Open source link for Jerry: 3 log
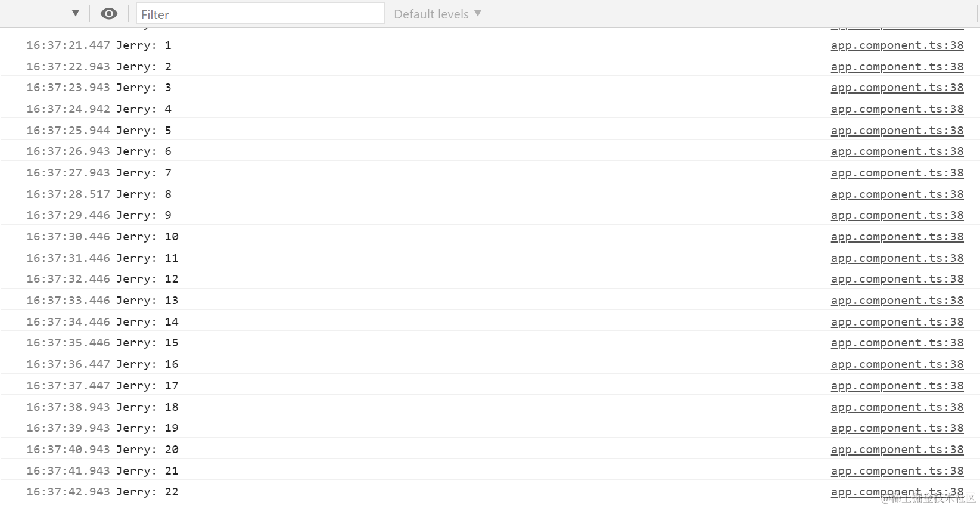Image resolution: width=980 pixels, height=508 pixels. pyautogui.click(x=897, y=88)
